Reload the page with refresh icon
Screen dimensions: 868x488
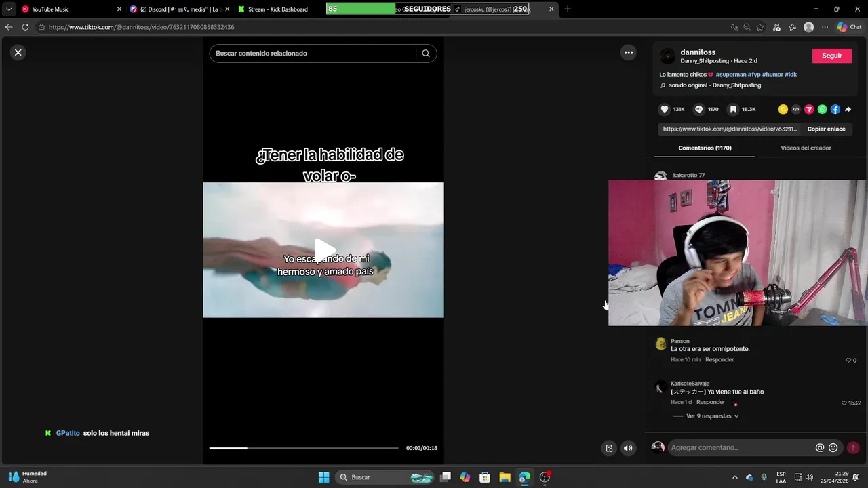(25, 27)
